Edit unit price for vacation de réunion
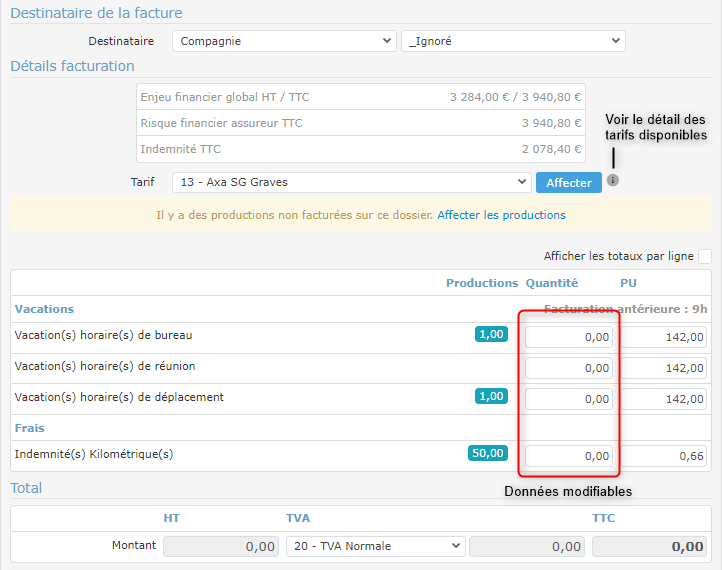Image resolution: width=722 pixels, height=570 pixels. (668, 368)
